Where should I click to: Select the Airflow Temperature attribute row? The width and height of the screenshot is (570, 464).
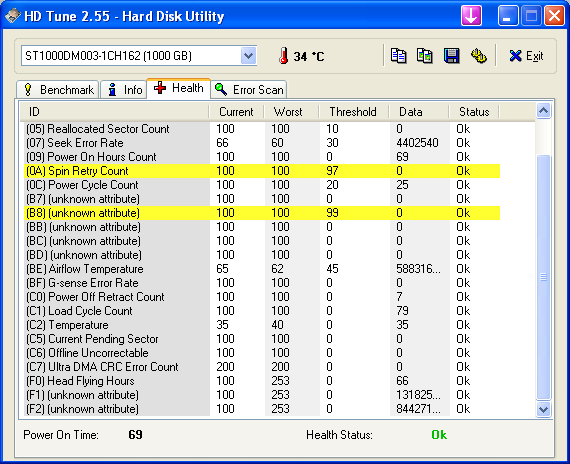[262, 269]
